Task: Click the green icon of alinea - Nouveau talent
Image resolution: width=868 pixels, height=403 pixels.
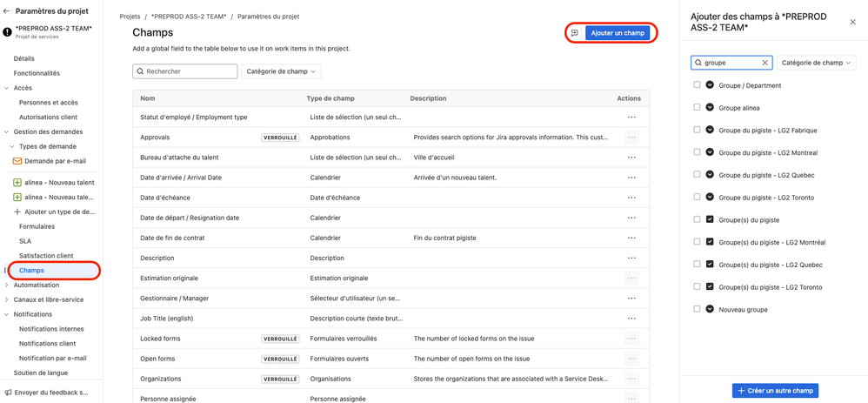Action: [x=17, y=183]
